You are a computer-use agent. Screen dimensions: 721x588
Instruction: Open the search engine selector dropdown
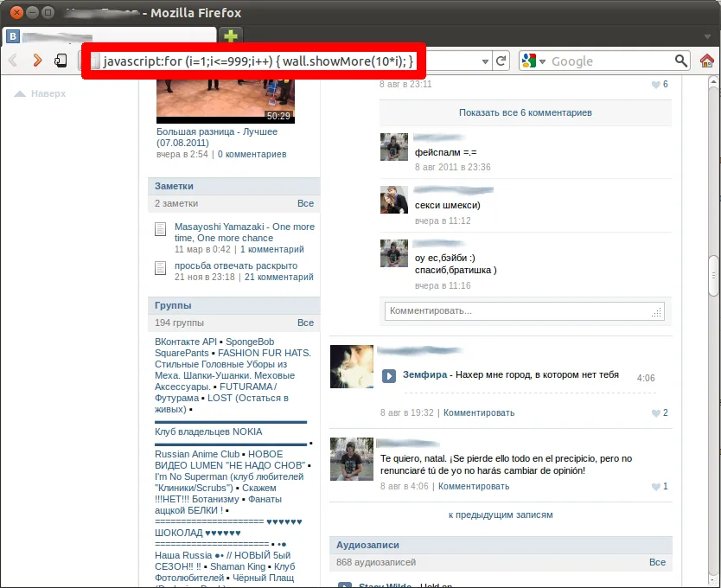point(534,61)
